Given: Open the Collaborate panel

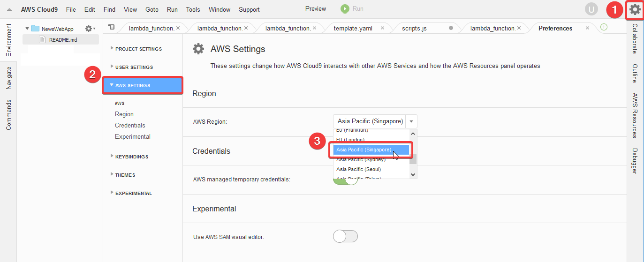Looking at the screenshot, I should [x=635, y=38].
